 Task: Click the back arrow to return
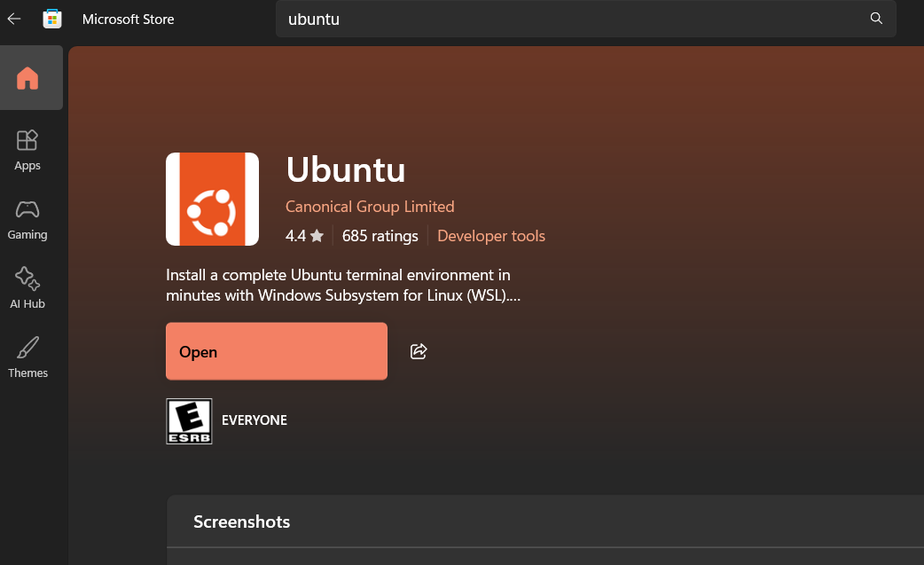(x=13, y=18)
